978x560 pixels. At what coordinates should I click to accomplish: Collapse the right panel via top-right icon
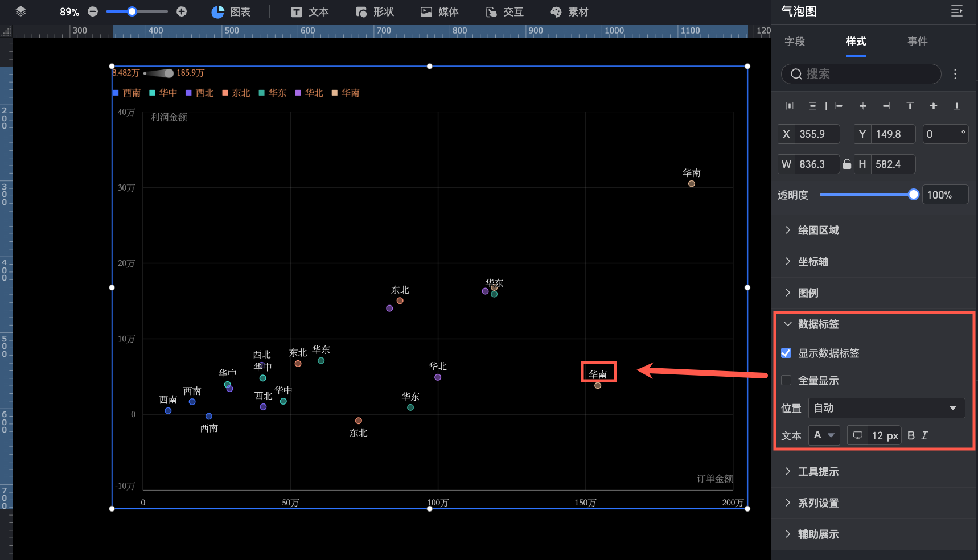pyautogui.click(x=957, y=11)
